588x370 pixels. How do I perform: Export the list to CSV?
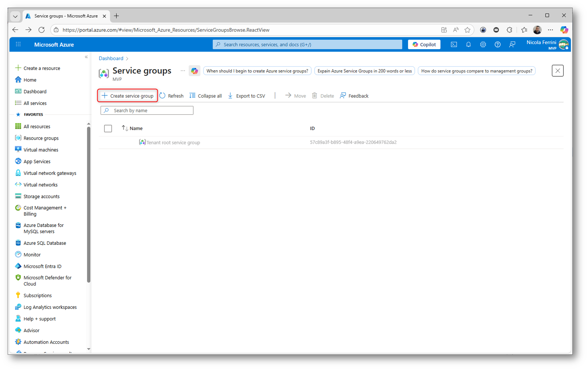click(x=246, y=96)
